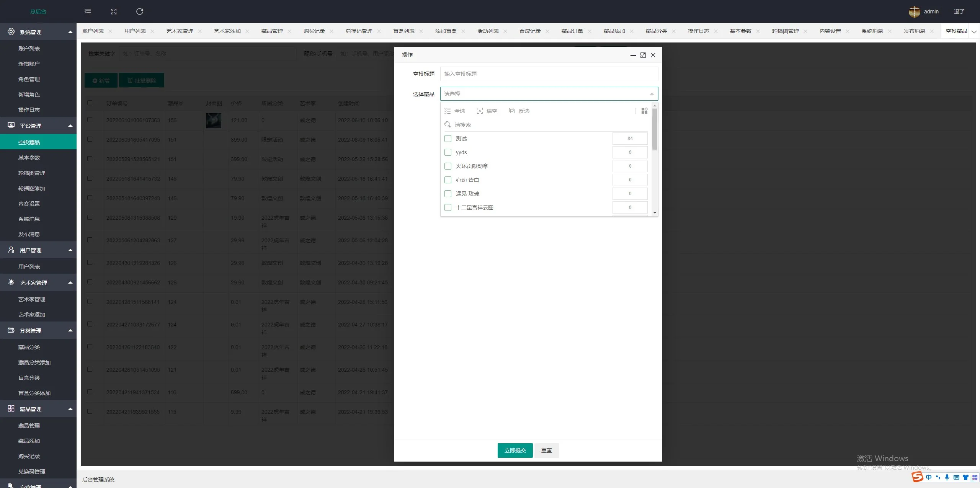This screenshot has width=980, height=488.
Task: Click the Sogou input method tray icon
Action: point(917,477)
